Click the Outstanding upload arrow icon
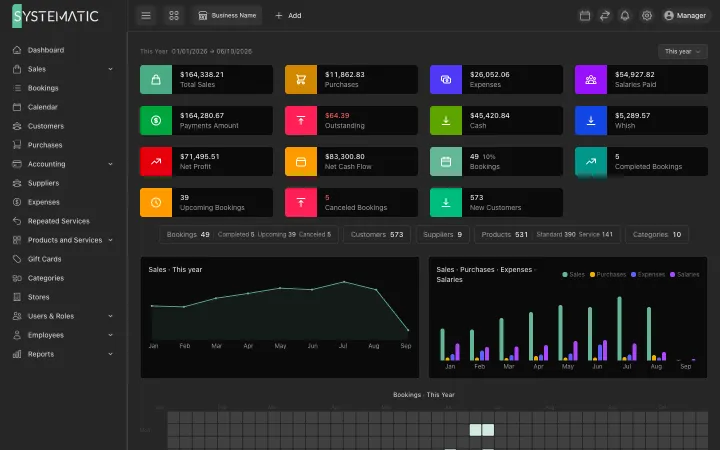Screen dimensions: 720x450 pyautogui.click(x=301, y=120)
